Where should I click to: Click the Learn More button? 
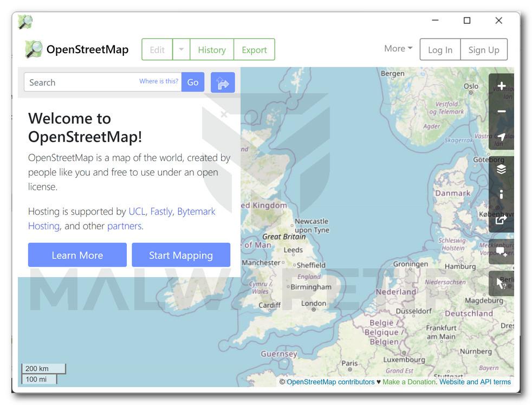pos(77,255)
